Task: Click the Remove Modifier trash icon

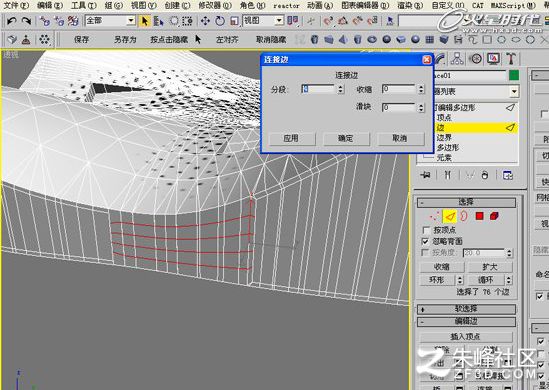Action: 485,175
